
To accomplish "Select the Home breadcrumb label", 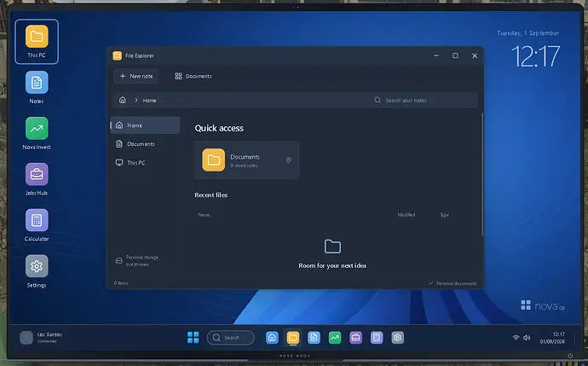I will 149,100.
